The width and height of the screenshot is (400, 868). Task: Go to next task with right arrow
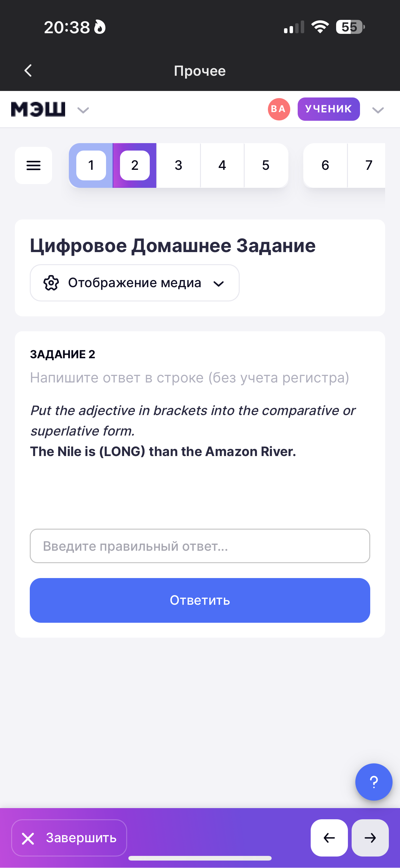370,838
